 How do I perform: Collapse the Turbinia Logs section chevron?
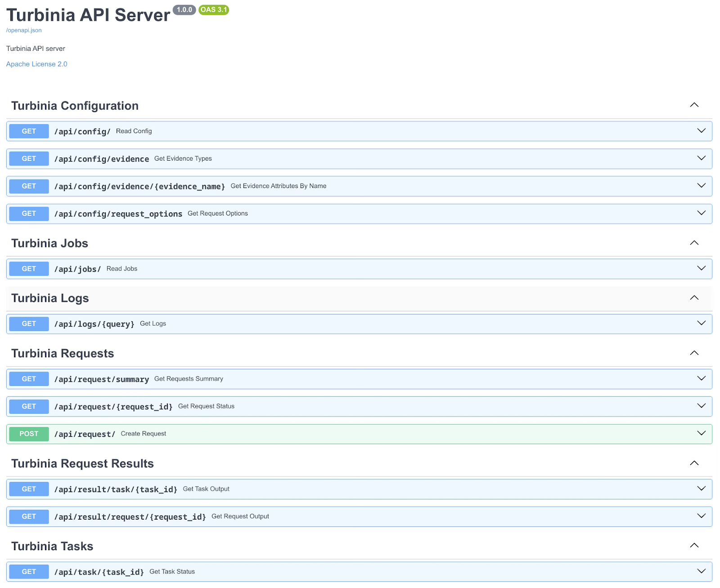[694, 297]
